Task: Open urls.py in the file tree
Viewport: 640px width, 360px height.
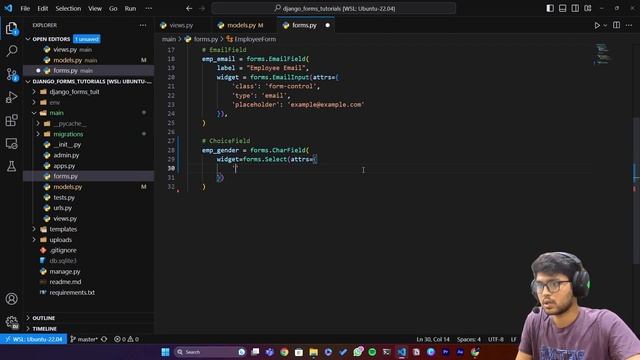Action: [62, 208]
